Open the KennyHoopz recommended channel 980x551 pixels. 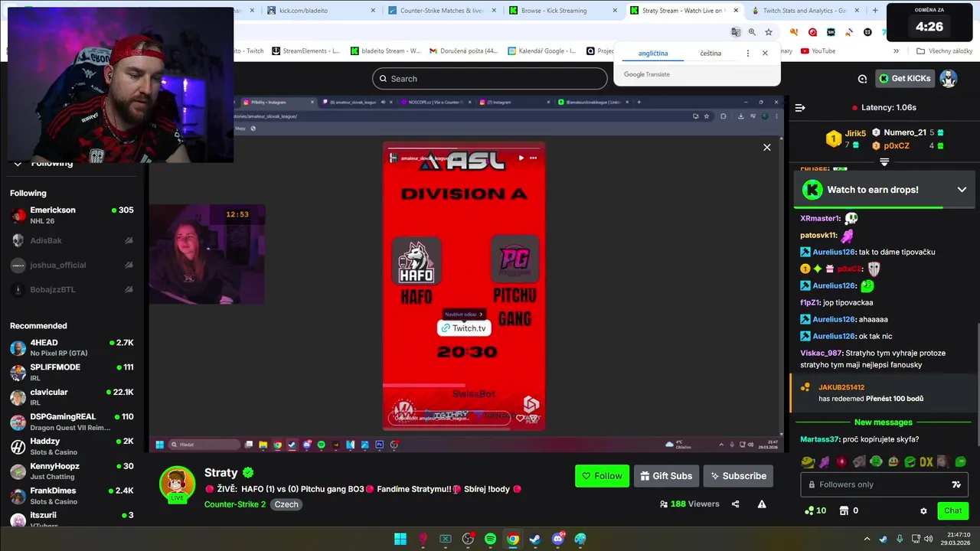tap(73, 471)
